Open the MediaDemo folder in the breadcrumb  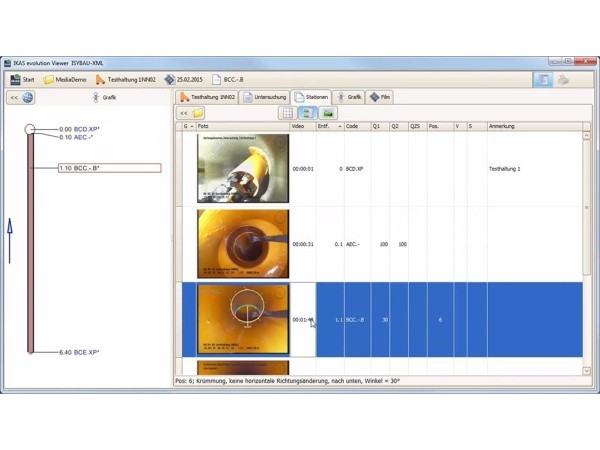point(62,79)
